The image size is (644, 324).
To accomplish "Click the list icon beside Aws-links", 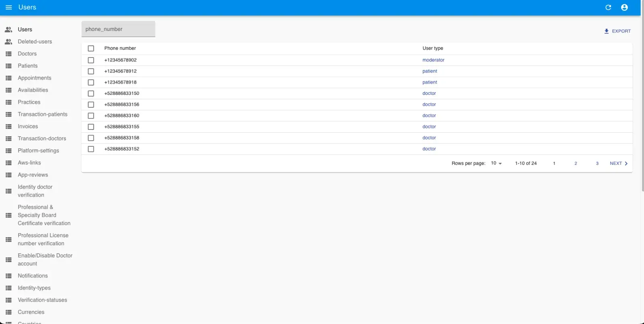I will [8, 163].
